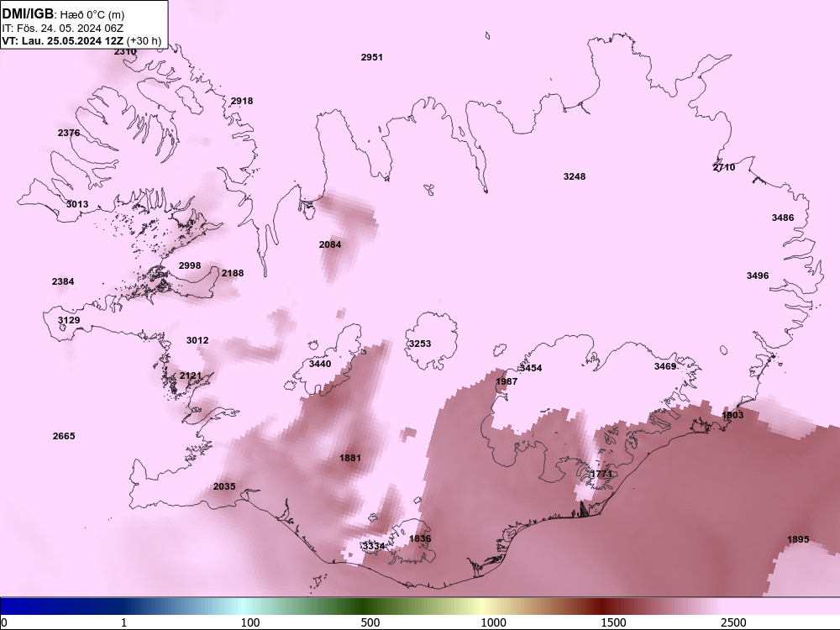The height and width of the screenshot is (630, 840).
Task: Select the 2121 value label
Action: coord(190,376)
